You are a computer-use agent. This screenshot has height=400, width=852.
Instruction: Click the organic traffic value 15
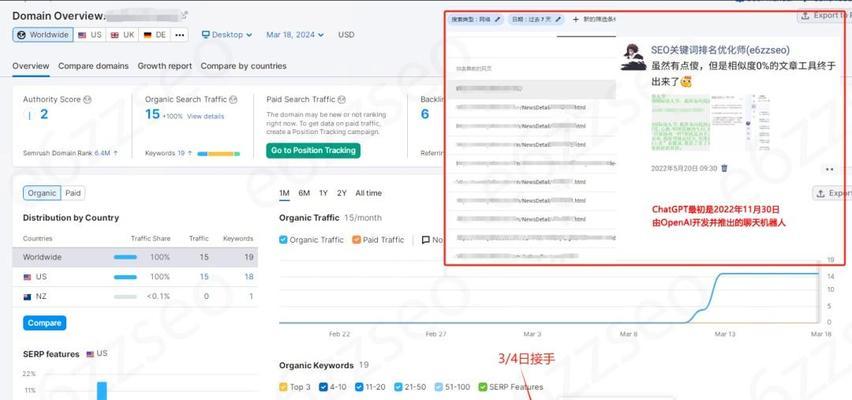click(152, 114)
